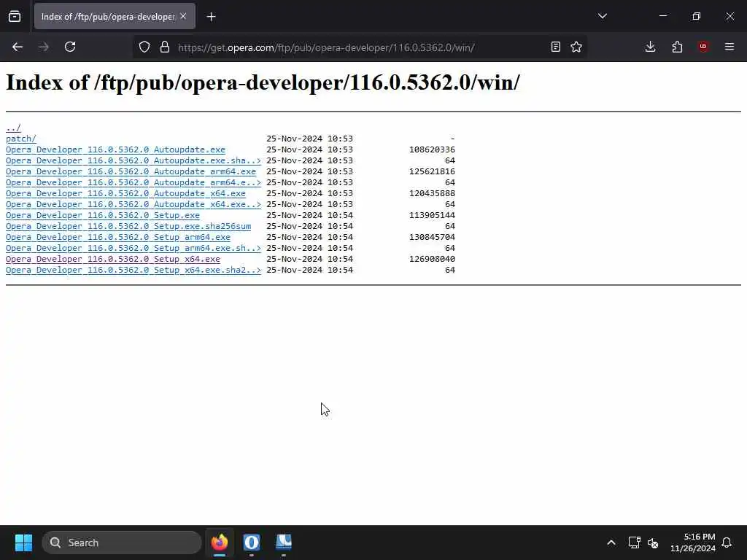This screenshot has width=747, height=560.
Task: Download Autoupdate_x64.exe file
Action: point(125,193)
